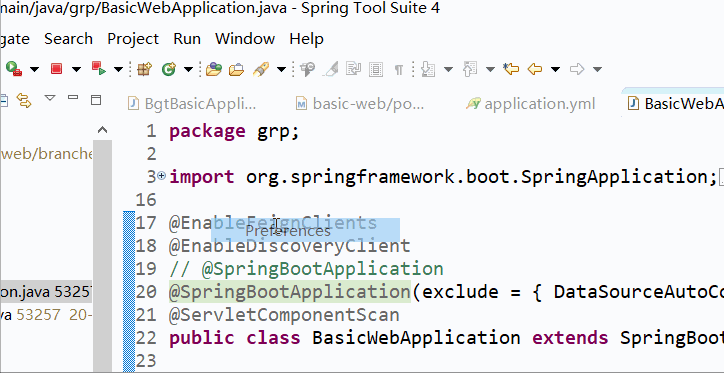Click on 'package grp;' text on line 1
The height and width of the screenshot is (373, 724).
(235, 132)
